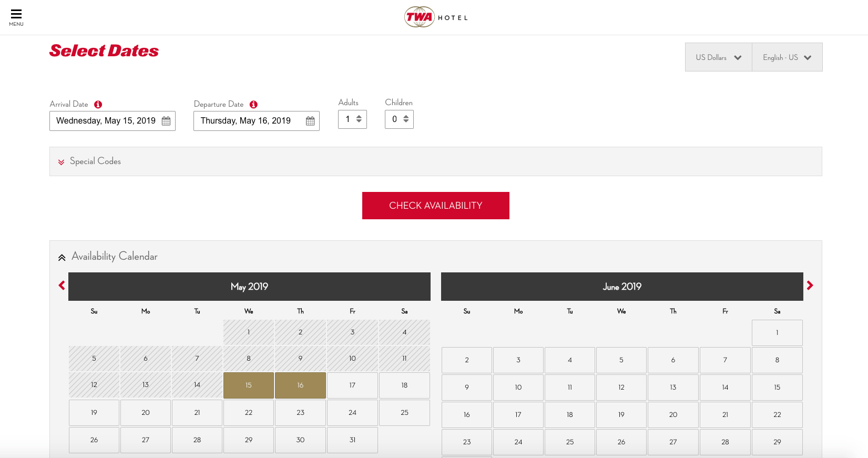Click the Arrival Date input field

click(x=106, y=121)
